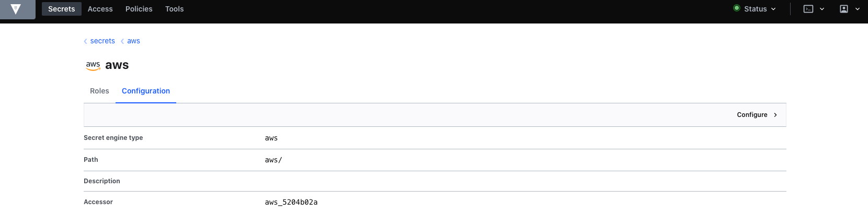Expand the chevron beside the console icon
This screenshot has width=868, height=213.
point(822,9)
